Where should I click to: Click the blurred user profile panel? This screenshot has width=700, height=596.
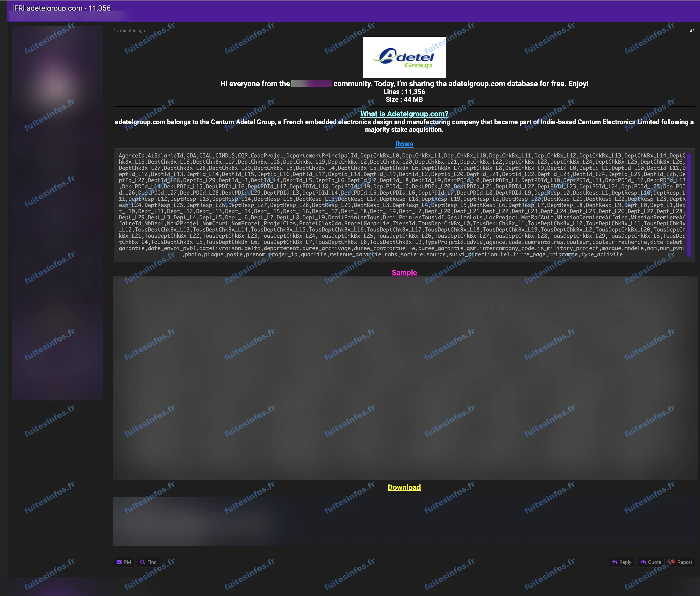point(57,213)
